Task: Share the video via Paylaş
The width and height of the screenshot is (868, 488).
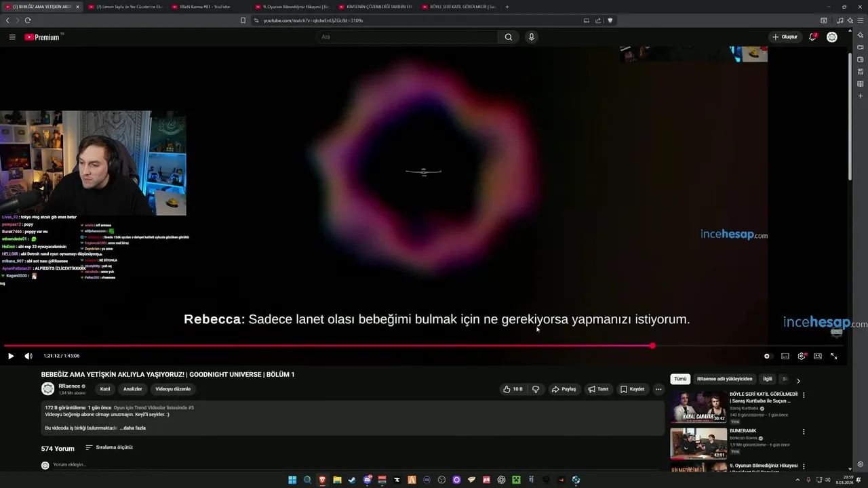Action: point(564,390)
